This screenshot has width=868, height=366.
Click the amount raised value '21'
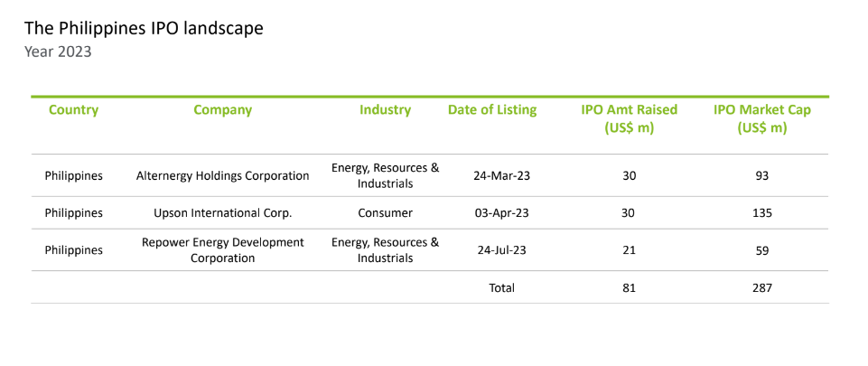629,250
